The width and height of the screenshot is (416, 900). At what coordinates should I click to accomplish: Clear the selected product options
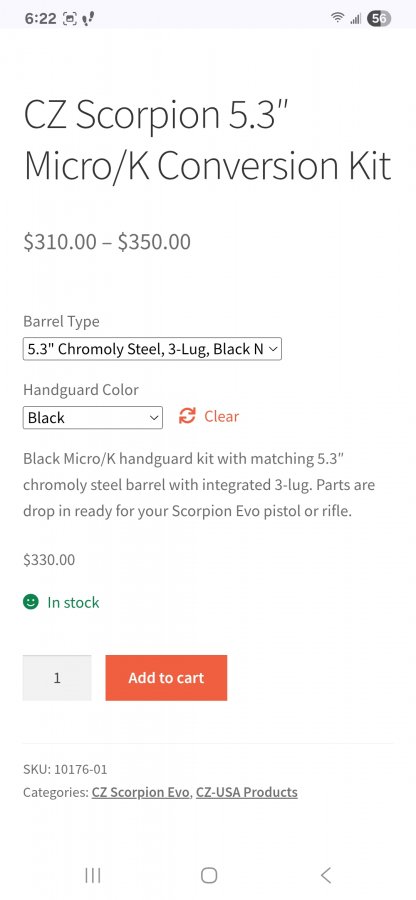221,416
